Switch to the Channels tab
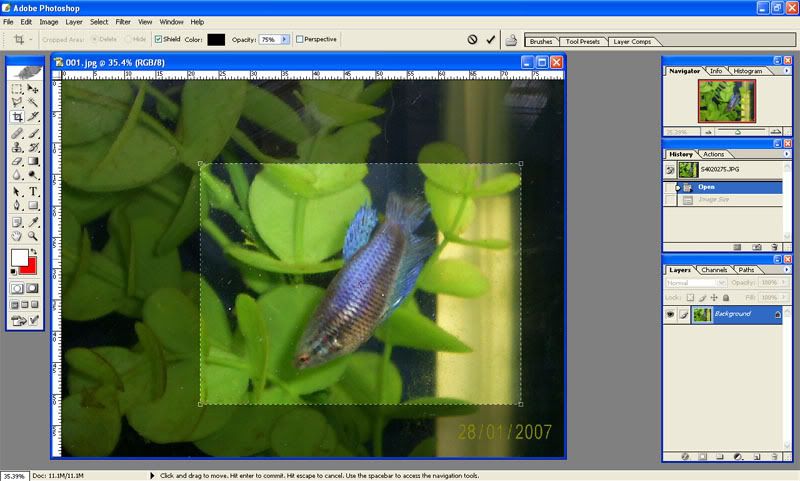 pyautogui.click(x=714, y=270)
